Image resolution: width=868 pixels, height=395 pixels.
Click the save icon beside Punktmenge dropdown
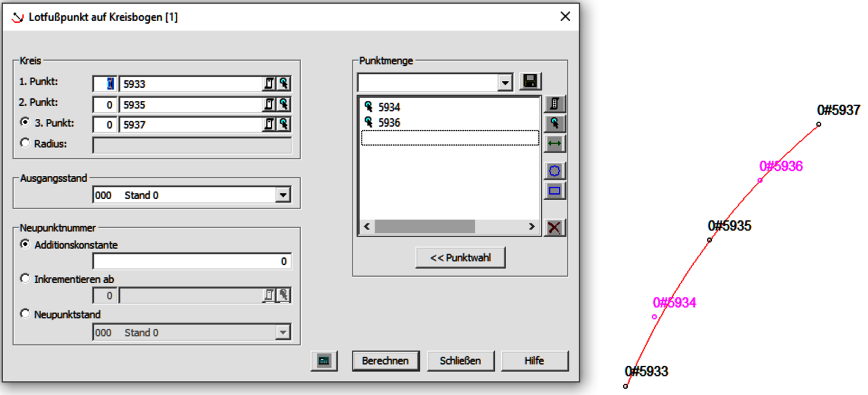pos(530,82)
